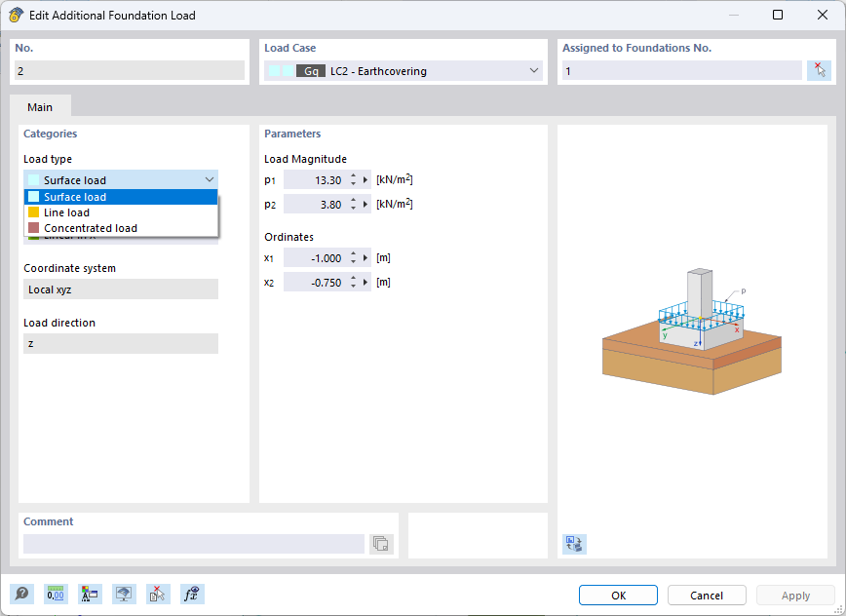This screenshot has width=846, height=616.
Task: Open the comment library icon
Action: pyautogui.click(x=381, y=544)
